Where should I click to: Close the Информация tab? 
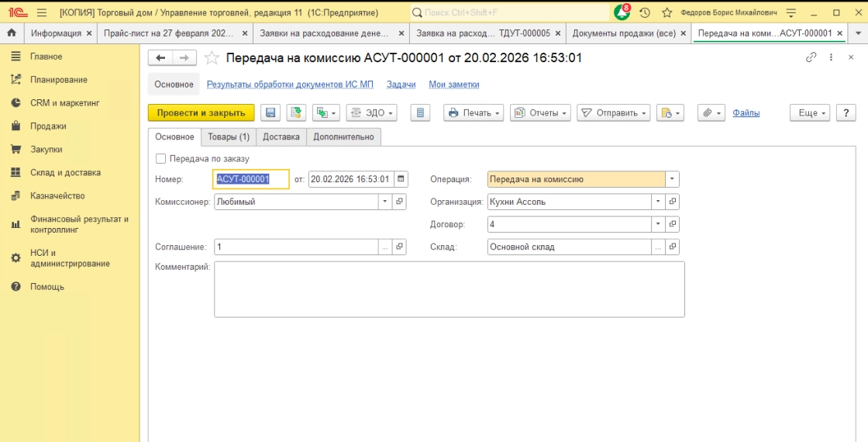(x=89, y=33)
